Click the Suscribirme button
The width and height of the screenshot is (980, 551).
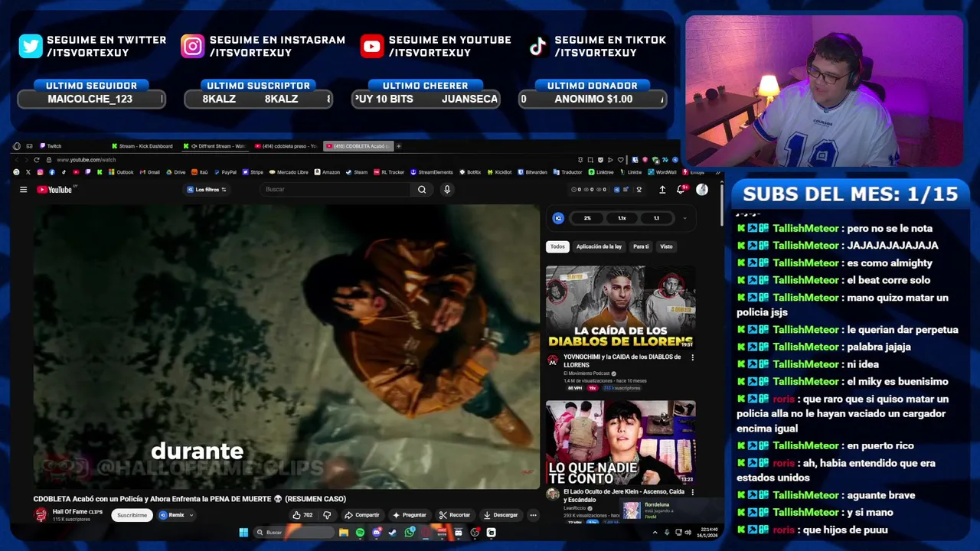point(132,515)
